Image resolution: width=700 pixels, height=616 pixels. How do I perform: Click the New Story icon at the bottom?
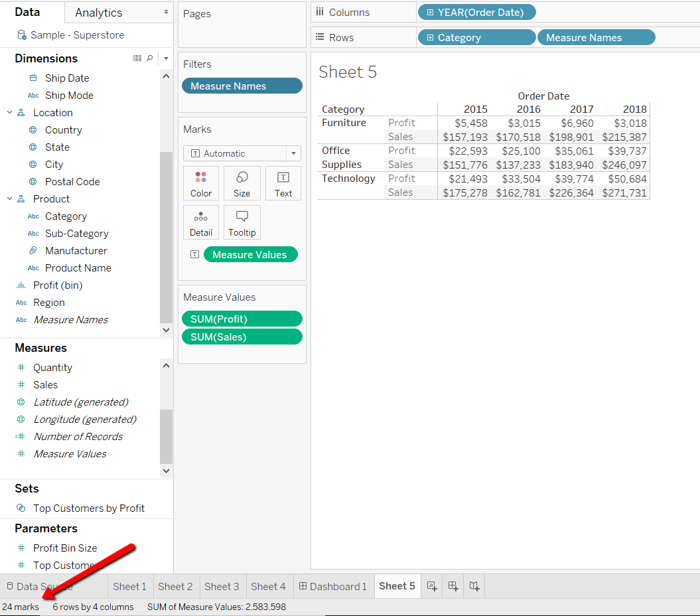pyautogui.click(x=474, y=586)
